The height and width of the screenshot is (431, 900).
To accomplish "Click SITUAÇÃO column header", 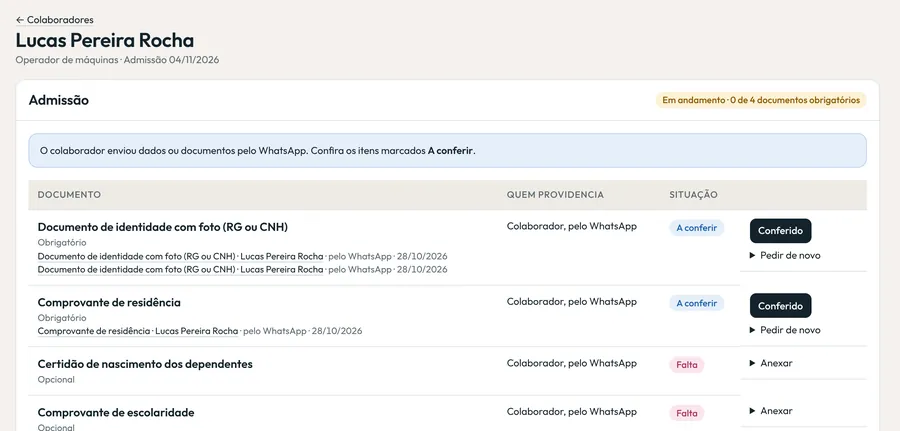I will [693, 195].
